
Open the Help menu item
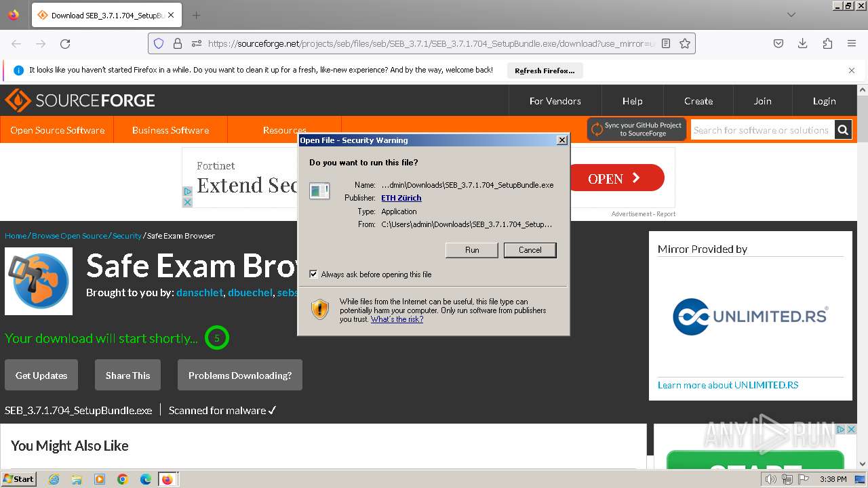pyautogui.click(x=632, y=101)
